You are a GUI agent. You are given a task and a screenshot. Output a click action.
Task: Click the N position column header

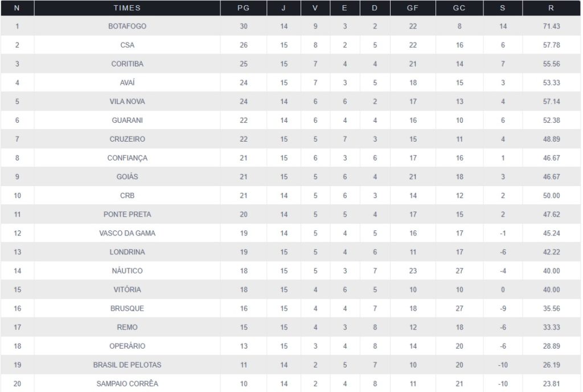click(17, 8)
